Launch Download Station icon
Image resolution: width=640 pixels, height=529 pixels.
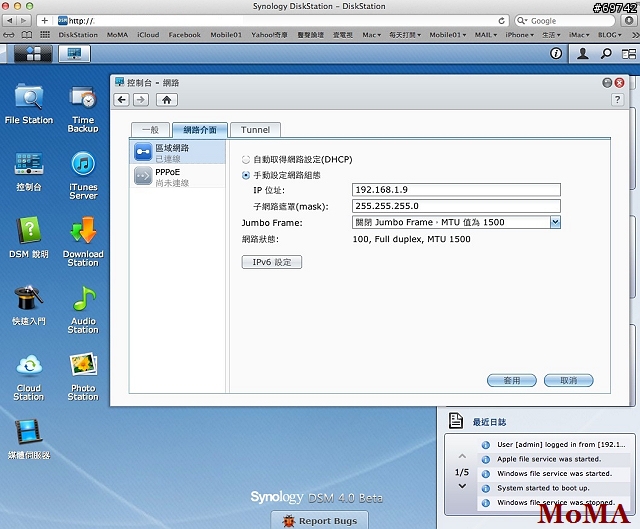pyautogui.click(x=83, y=242)
